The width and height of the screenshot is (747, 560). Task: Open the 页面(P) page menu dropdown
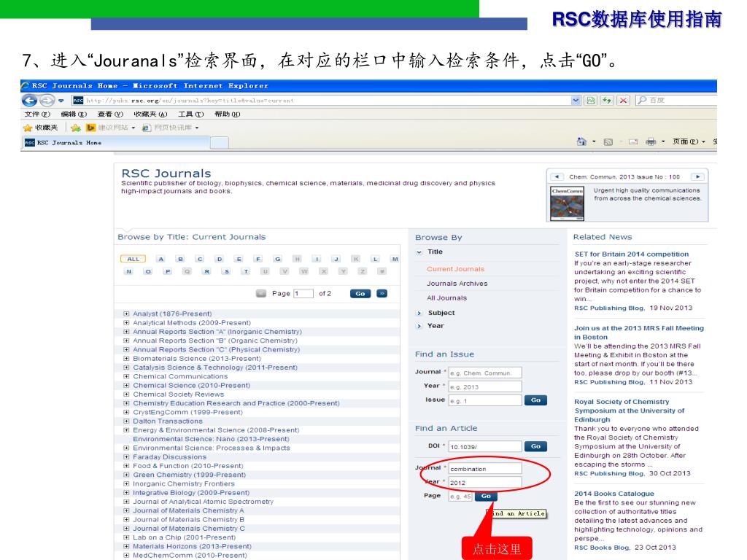coord(689,141)
